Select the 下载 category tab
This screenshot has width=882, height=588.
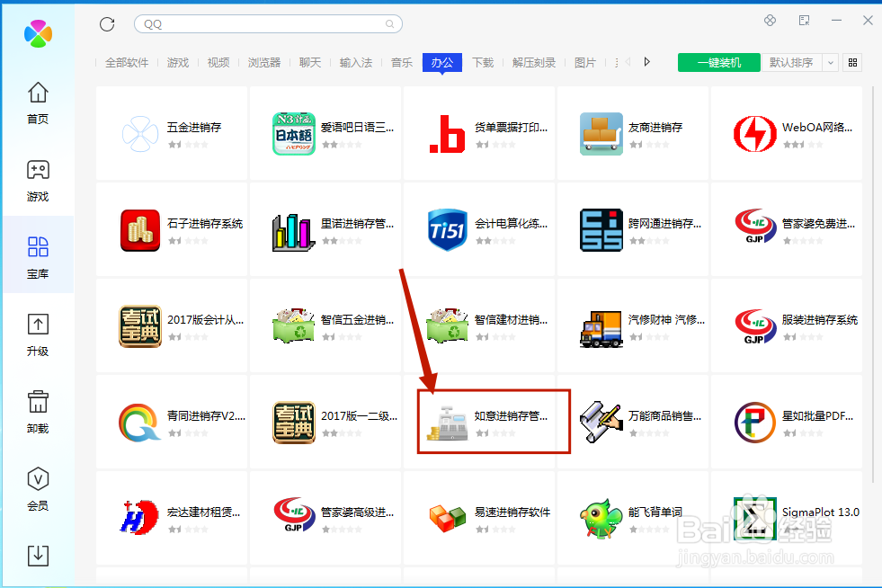click(x=483, y=62)
